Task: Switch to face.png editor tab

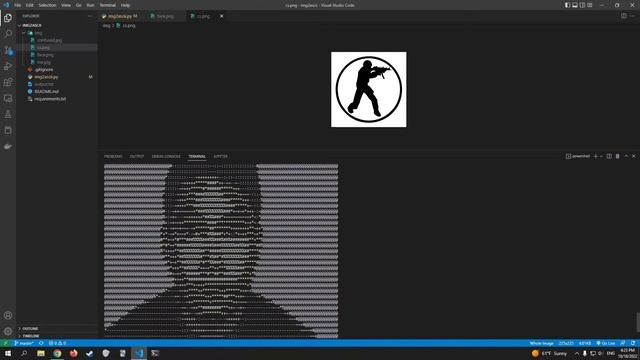Action: click(165, 16)
